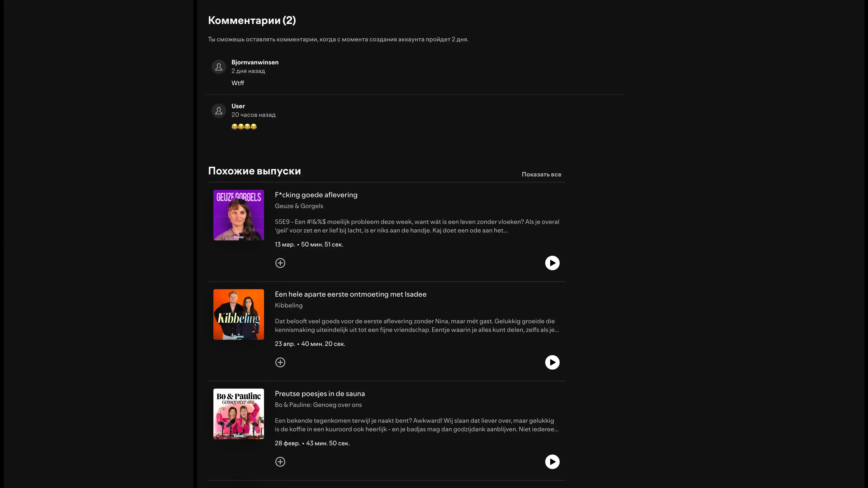The height and width of the screenshot is (488, 868).
Task: Add F*cking goede aflevering to library
Action: pos(280,263)
